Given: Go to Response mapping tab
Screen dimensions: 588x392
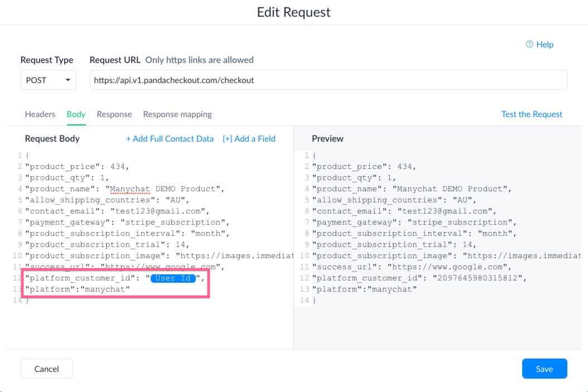Looking at the screenshot, I should click(177, 114).
